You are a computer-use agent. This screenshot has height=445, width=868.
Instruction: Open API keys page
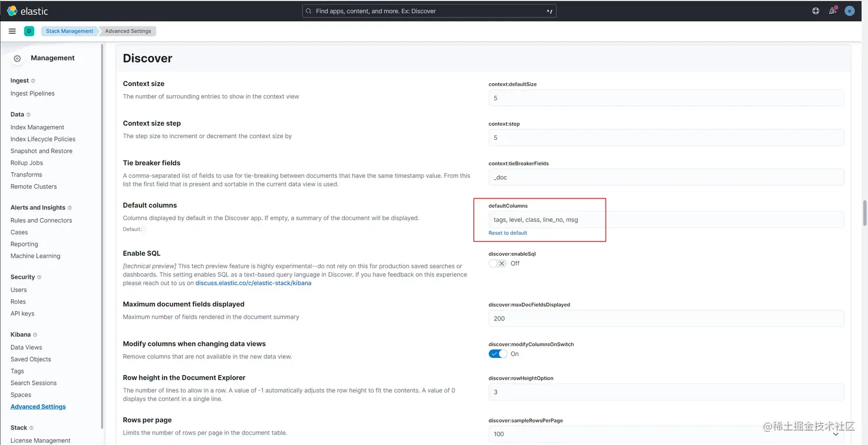click(22, 314)
